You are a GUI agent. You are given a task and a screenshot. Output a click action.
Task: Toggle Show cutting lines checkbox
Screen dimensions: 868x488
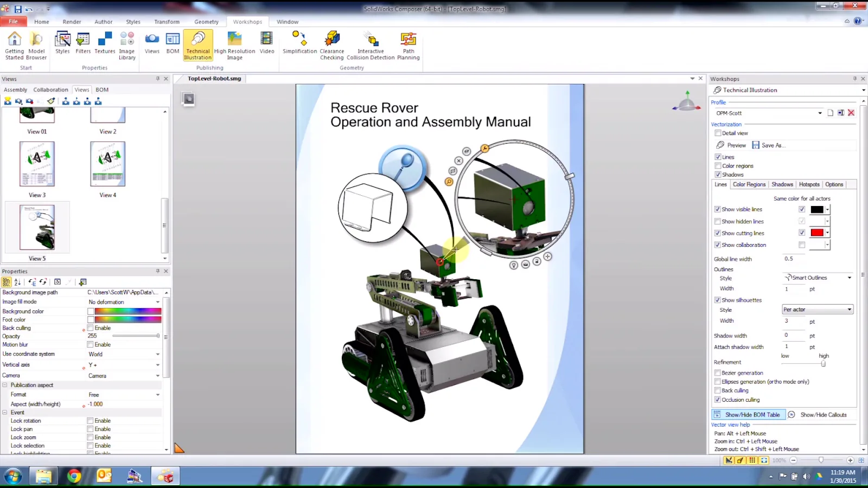click(x=718, y=233)
